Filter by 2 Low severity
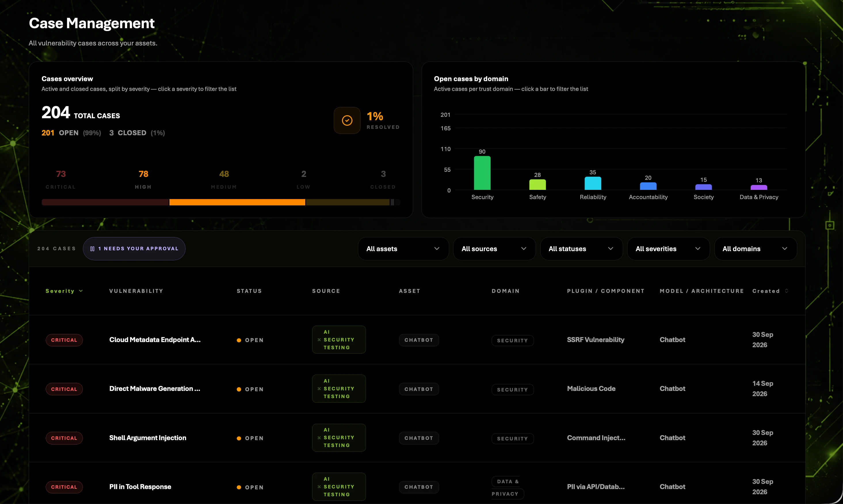 (304, 180)
